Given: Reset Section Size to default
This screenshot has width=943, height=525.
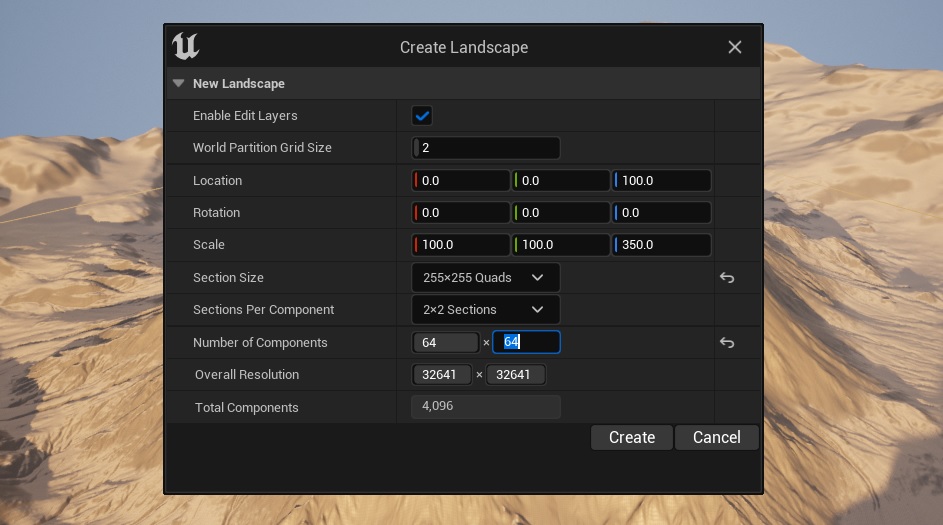Looking at the screenshot, I should 727,278.
